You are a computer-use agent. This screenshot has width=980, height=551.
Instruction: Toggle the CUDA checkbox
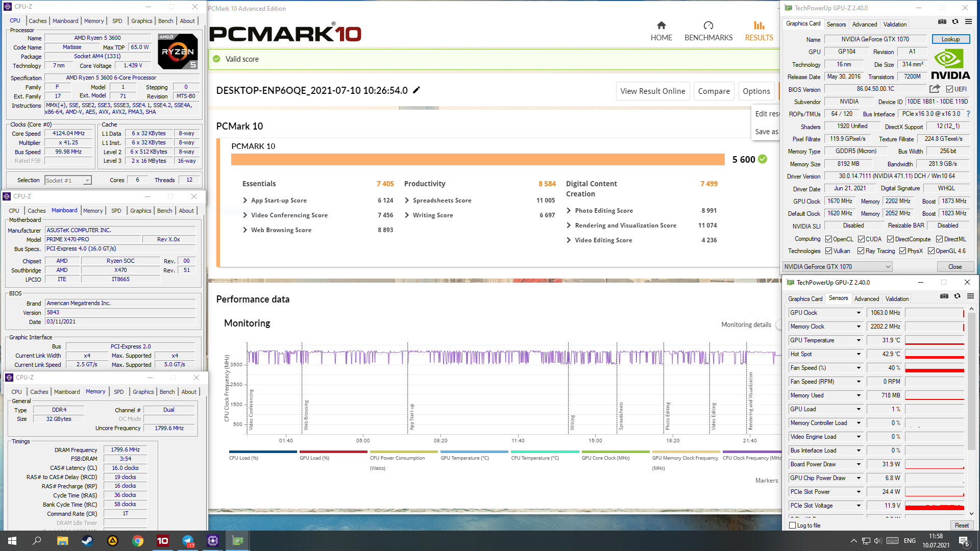click(862, 239)
